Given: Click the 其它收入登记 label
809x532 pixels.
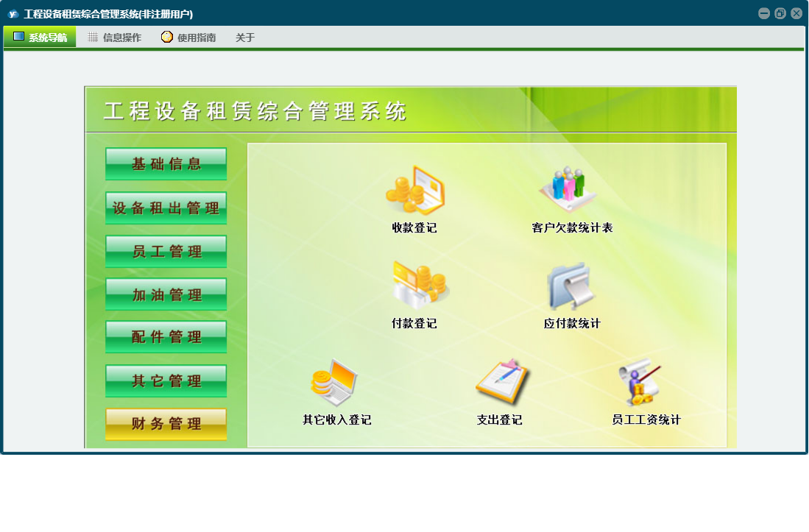Looking at the screenshot, I should click(x=337, y=419).
